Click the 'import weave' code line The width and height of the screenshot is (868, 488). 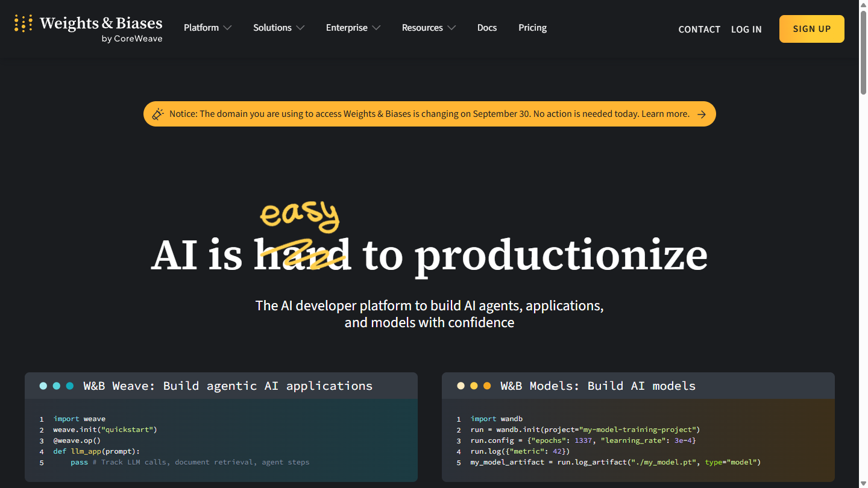click(x=80, y=419)
